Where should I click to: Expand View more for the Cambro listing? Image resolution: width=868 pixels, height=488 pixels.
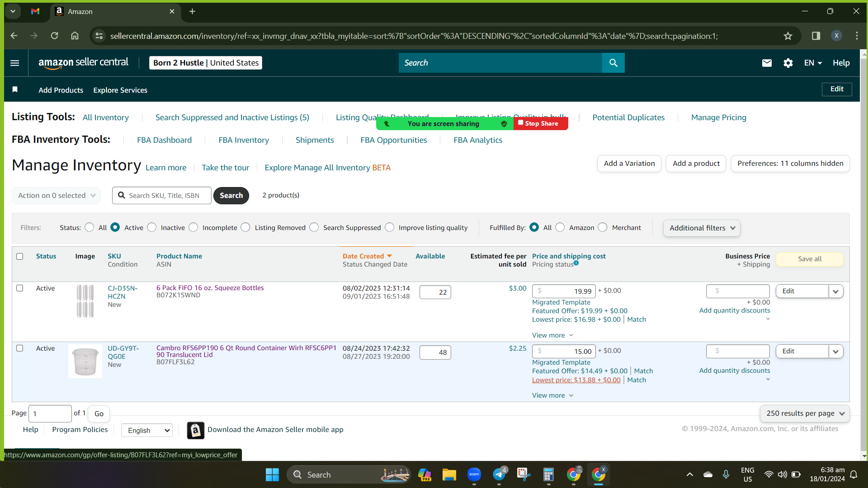pos(552,395)
